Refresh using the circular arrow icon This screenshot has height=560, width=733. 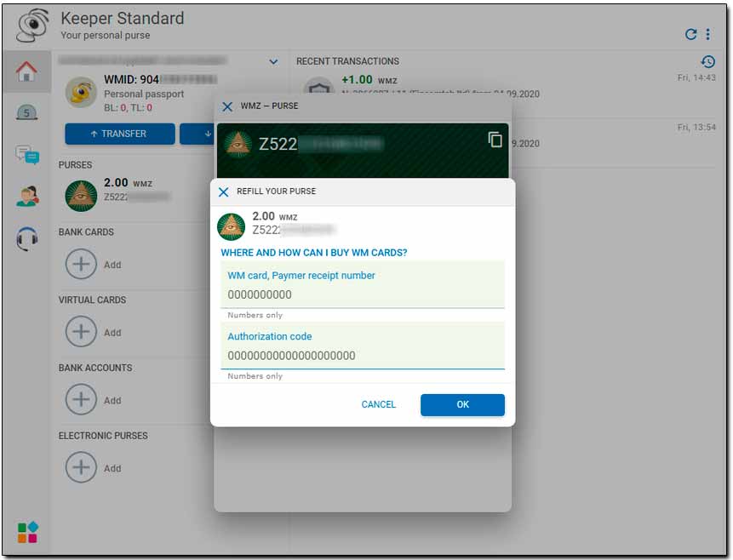690,34
